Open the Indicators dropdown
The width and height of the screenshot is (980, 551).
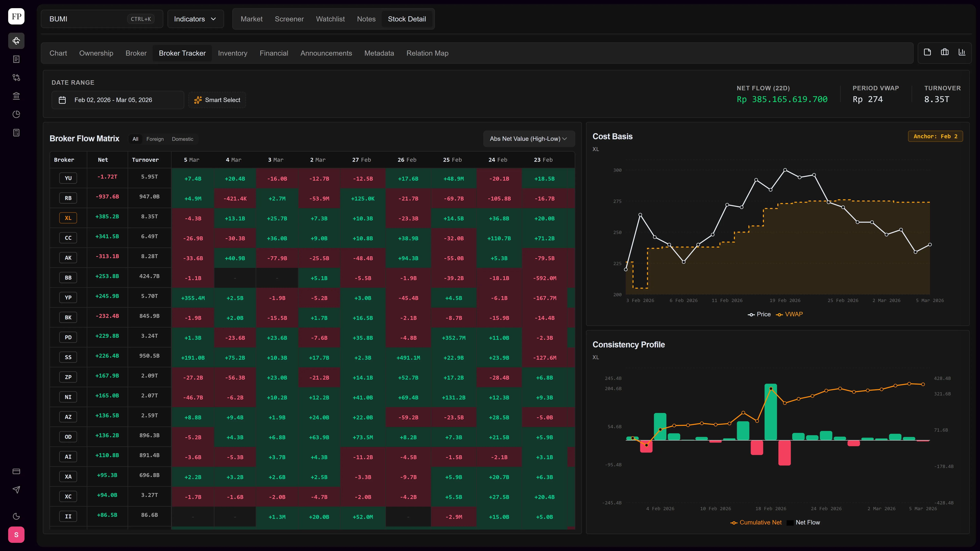pos(195,19)
